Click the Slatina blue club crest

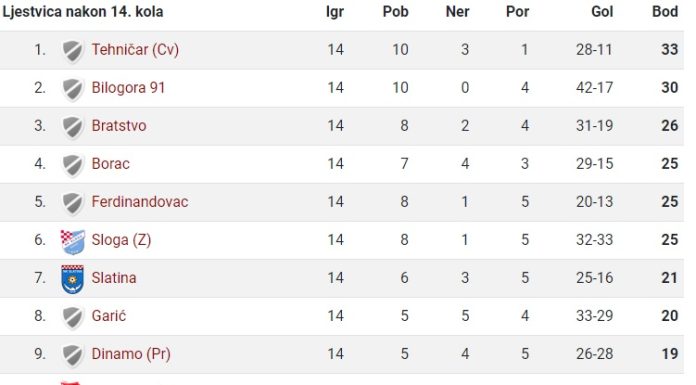point(73,279)
